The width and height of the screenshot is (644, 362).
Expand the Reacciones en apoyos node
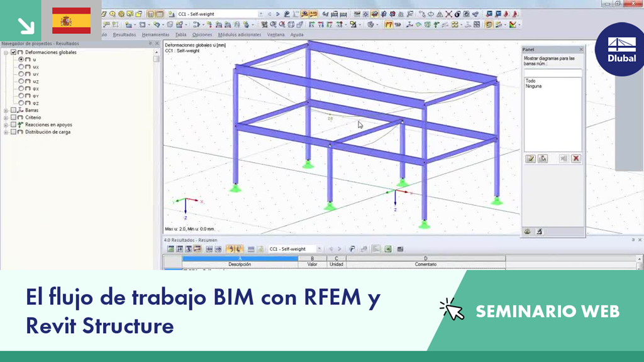pyautogui.click(x=6, y=125)
